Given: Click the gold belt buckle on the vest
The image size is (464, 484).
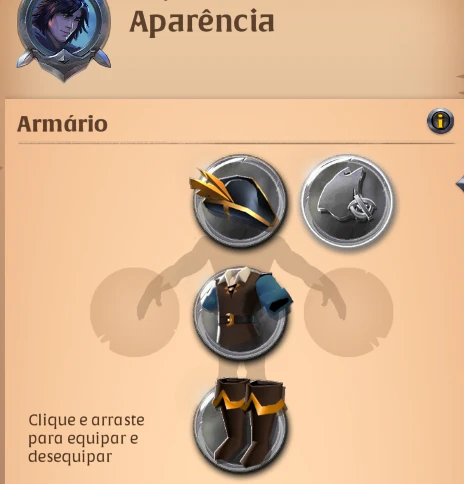Looking at the screenshot, I should pos(229,319).
